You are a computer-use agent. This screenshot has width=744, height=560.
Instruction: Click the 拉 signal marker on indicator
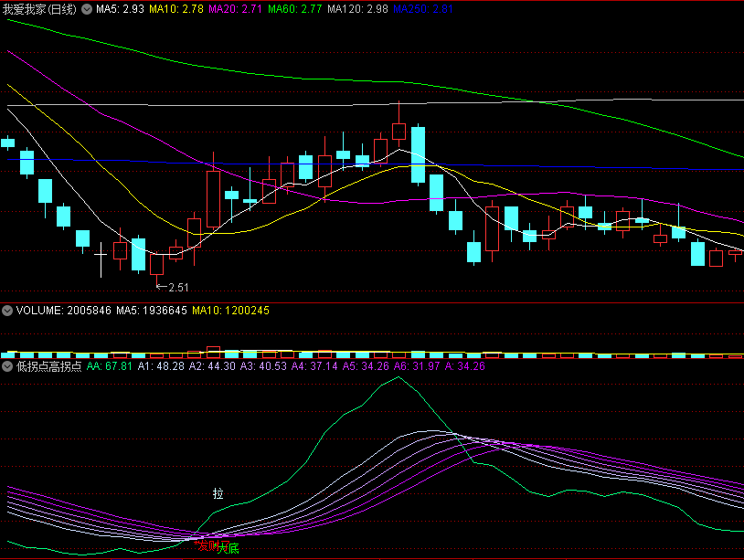click(x=218, y=493)
